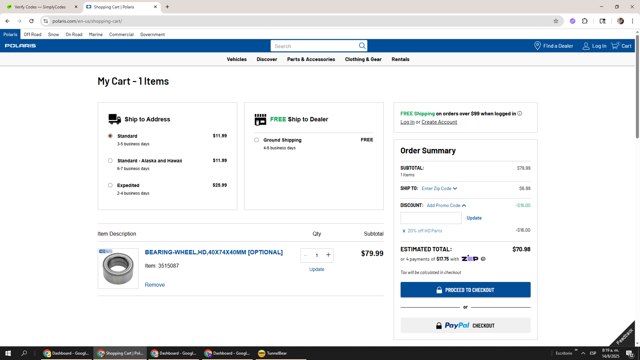Collapse Add Promo Code section
Image resolution: width=640 pixels, height=360 pixels.
tap(446, 205)
